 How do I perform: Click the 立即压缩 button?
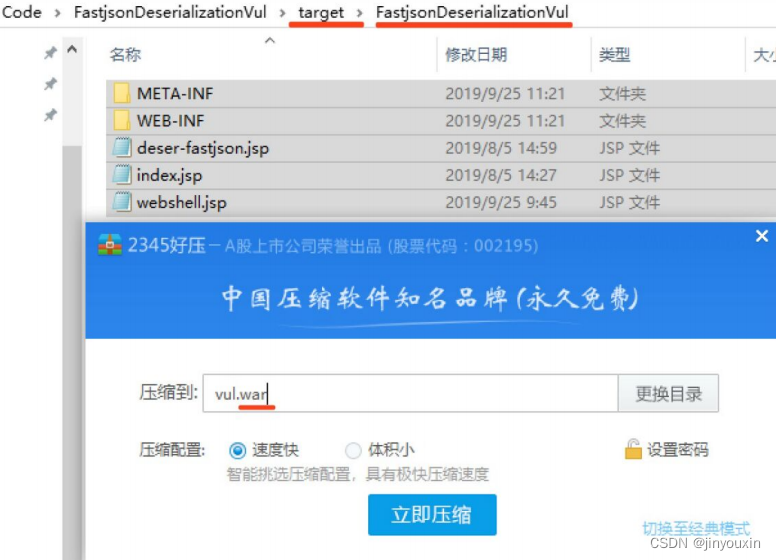(x=432, y=514)
